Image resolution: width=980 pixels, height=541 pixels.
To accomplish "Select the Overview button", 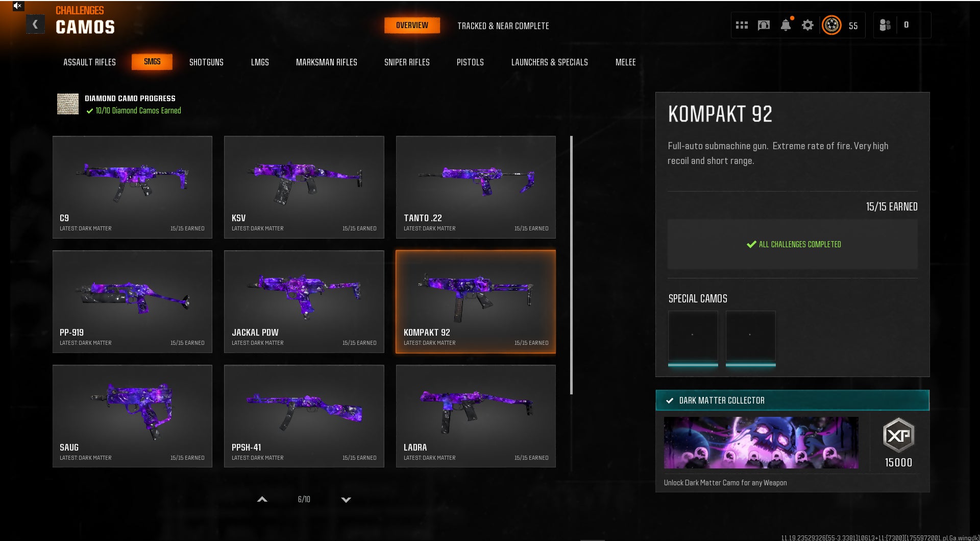I will click(x=412, y=26).
